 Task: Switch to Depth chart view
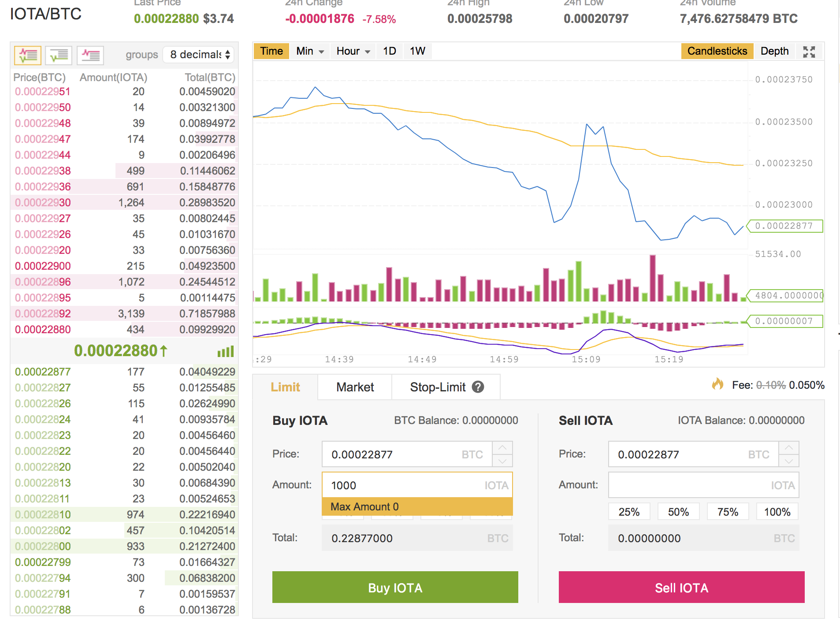point(774,51)
